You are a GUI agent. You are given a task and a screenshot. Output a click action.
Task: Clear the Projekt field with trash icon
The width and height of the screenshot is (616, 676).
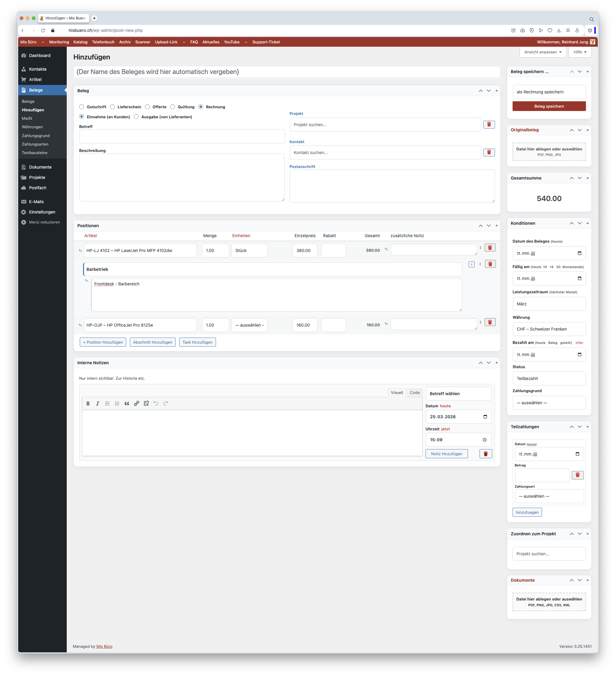(x=489, y=124)
